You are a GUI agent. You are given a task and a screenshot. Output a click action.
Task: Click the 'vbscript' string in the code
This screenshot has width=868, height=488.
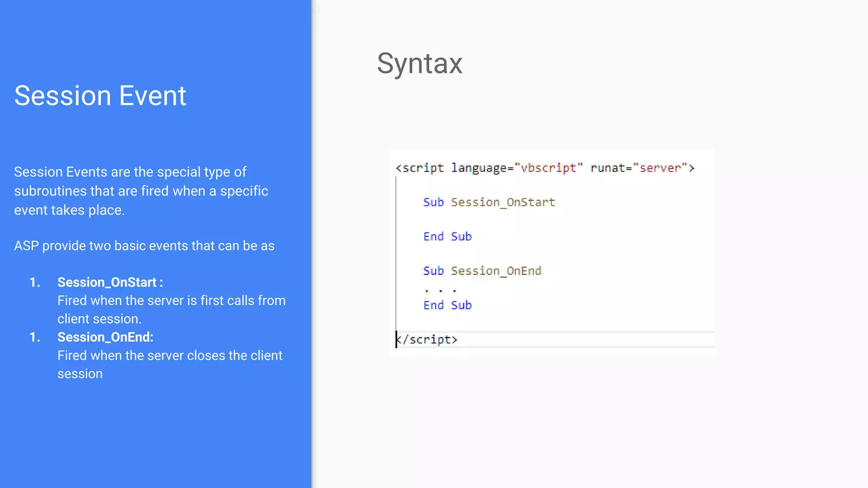[x=548, y=168]
